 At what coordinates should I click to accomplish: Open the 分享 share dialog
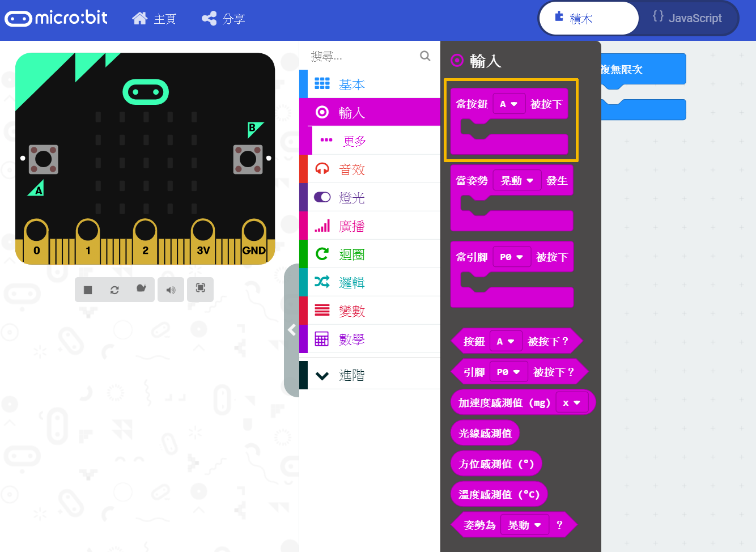point(223,19)
